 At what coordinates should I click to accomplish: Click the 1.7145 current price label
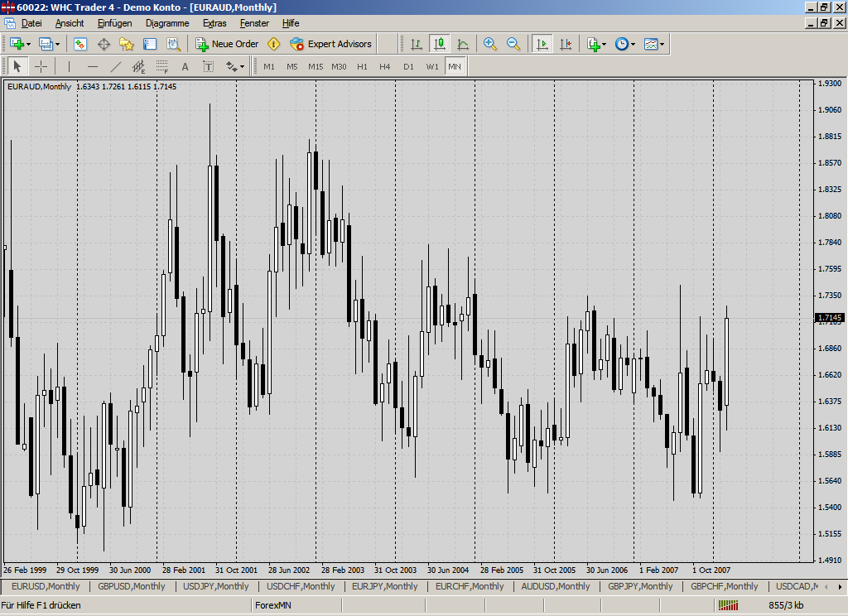pyautogui.click(x=829, y=318)
